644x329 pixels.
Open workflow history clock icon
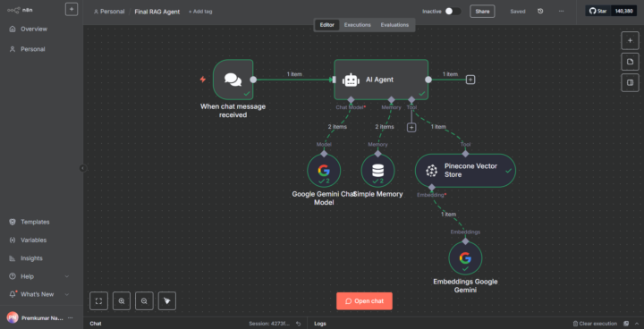pyautogui.click(x=540, y=11)
